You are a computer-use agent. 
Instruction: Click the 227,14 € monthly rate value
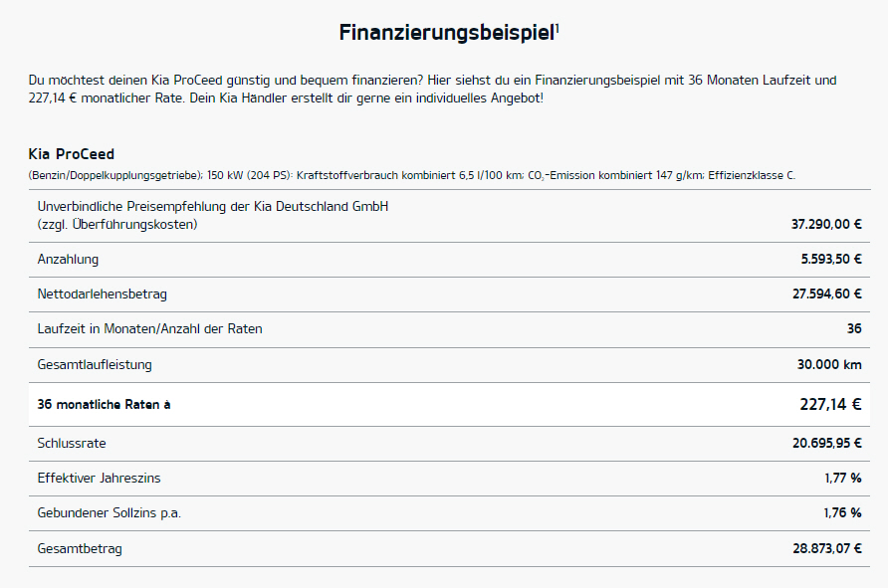[830, 404]
